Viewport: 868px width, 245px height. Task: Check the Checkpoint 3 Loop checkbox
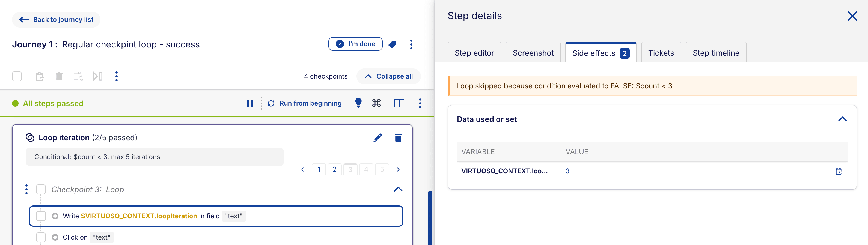[41, 189]
